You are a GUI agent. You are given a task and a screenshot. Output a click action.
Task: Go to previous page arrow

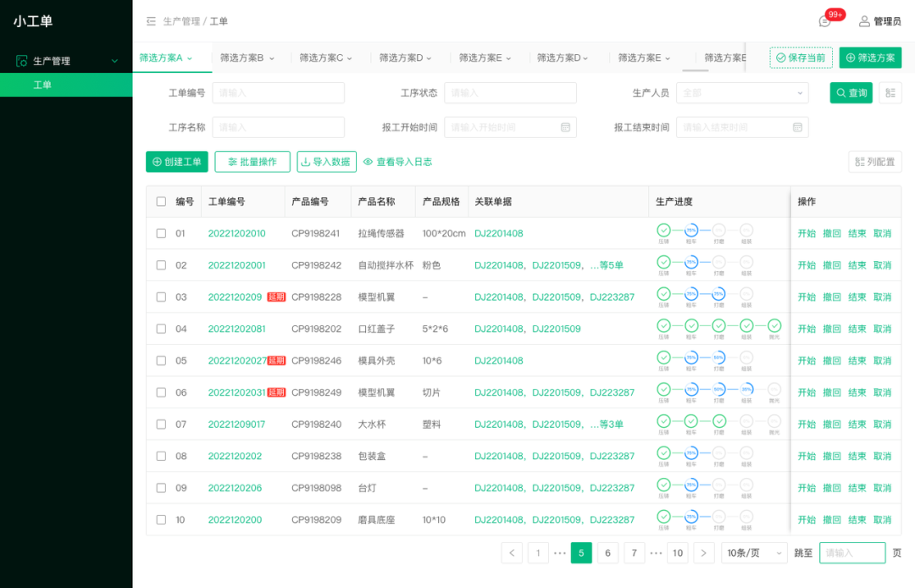tap(512, 553)
